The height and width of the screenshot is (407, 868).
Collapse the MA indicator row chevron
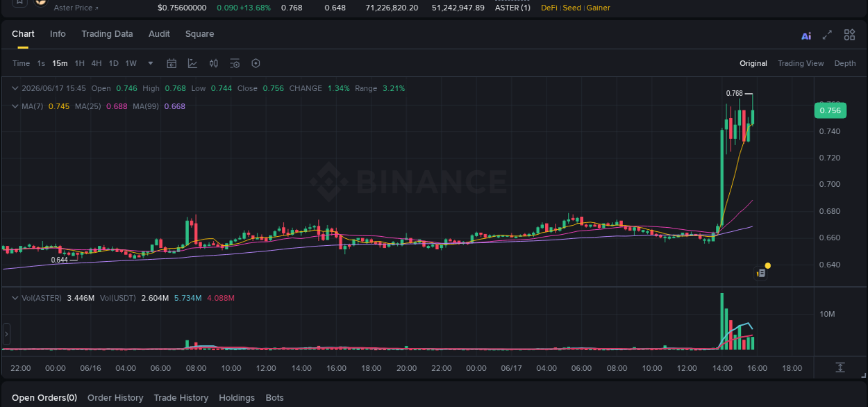[x=15, y=106]
